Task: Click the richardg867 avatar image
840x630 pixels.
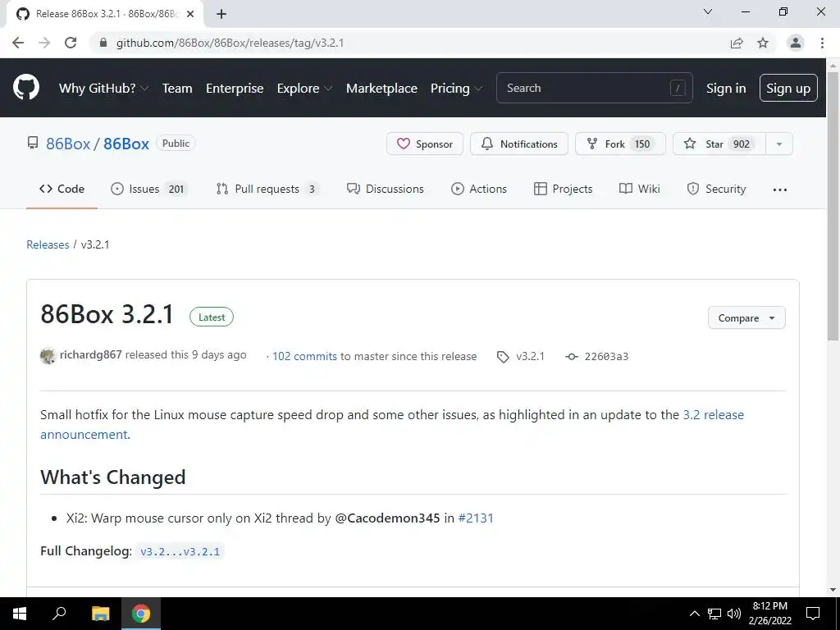Action: pos(48,356)
